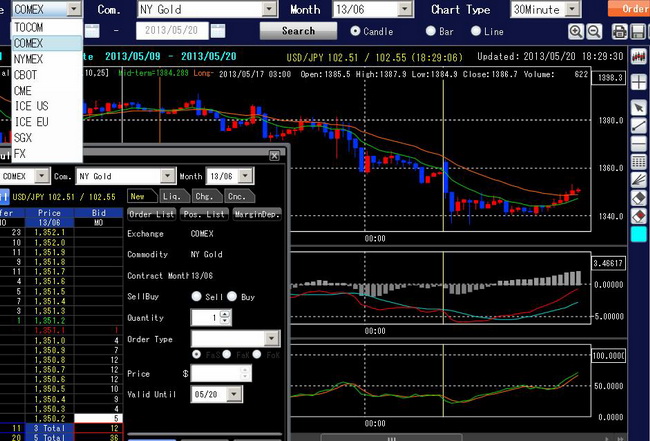Choose highlighted COMEX in the exchange list

click(x=47, y=43)
